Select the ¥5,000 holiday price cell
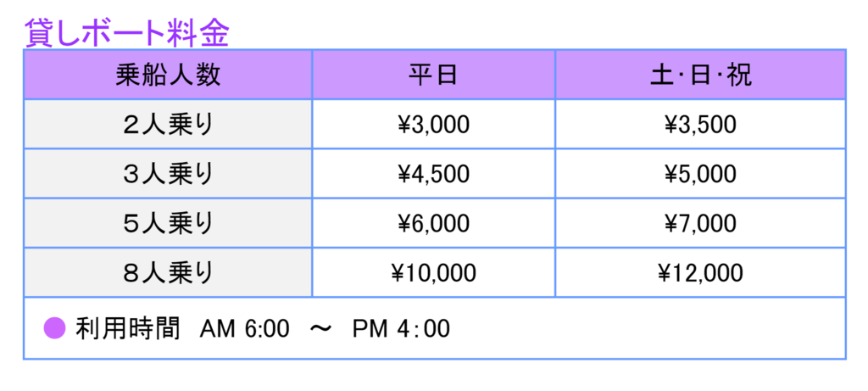 (700, 173)
